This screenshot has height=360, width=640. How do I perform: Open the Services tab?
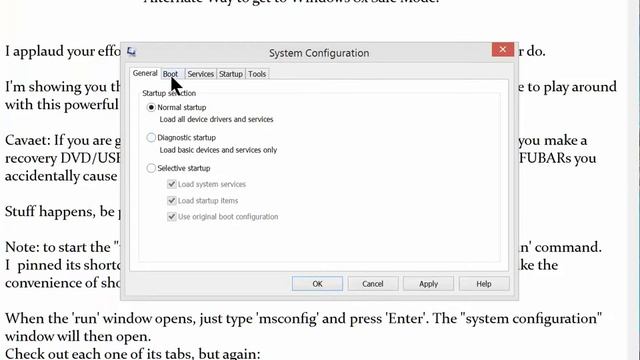pos(200,74)
